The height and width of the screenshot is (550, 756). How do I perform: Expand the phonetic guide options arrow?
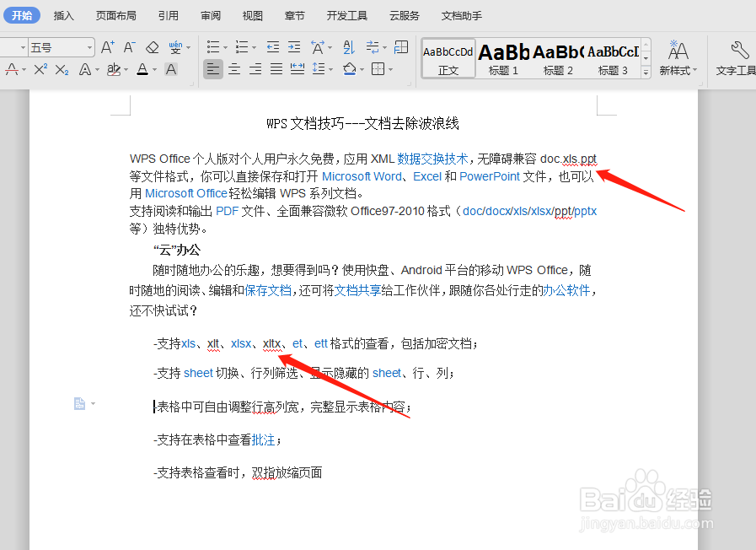coord(189,48)
